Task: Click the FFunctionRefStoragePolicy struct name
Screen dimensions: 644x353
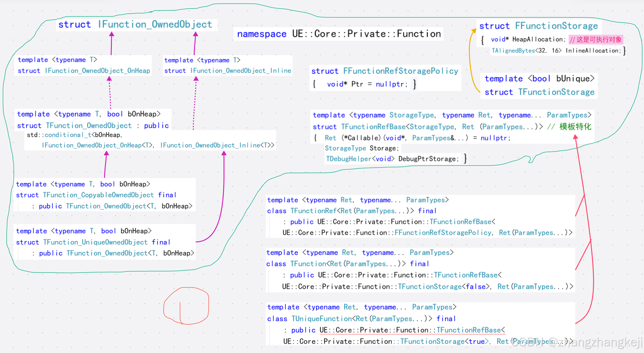Action: (x=400, y=71)
